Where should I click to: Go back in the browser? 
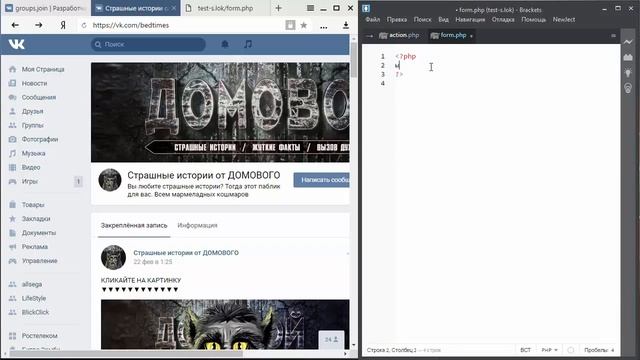pyautogui.click(x=15, y=25)
